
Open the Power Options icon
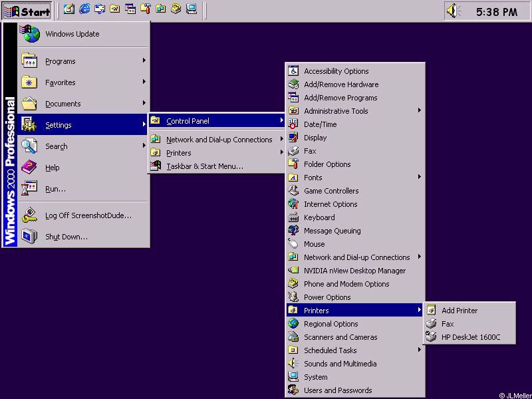click(x=293, y=297)
